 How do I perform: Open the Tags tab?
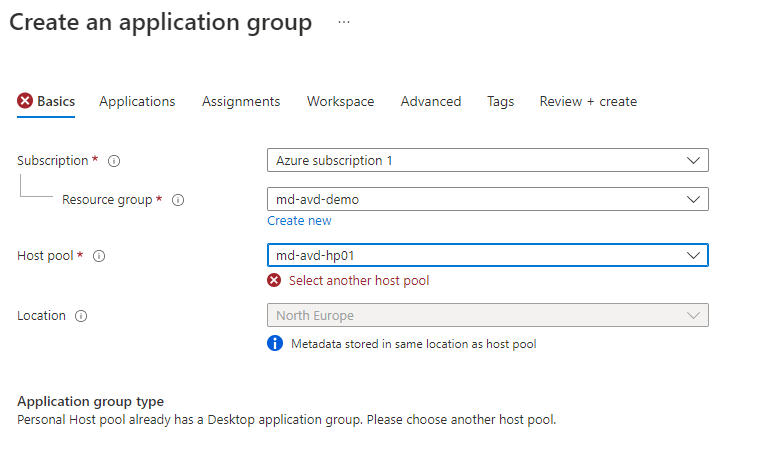(x=500, y=101)
